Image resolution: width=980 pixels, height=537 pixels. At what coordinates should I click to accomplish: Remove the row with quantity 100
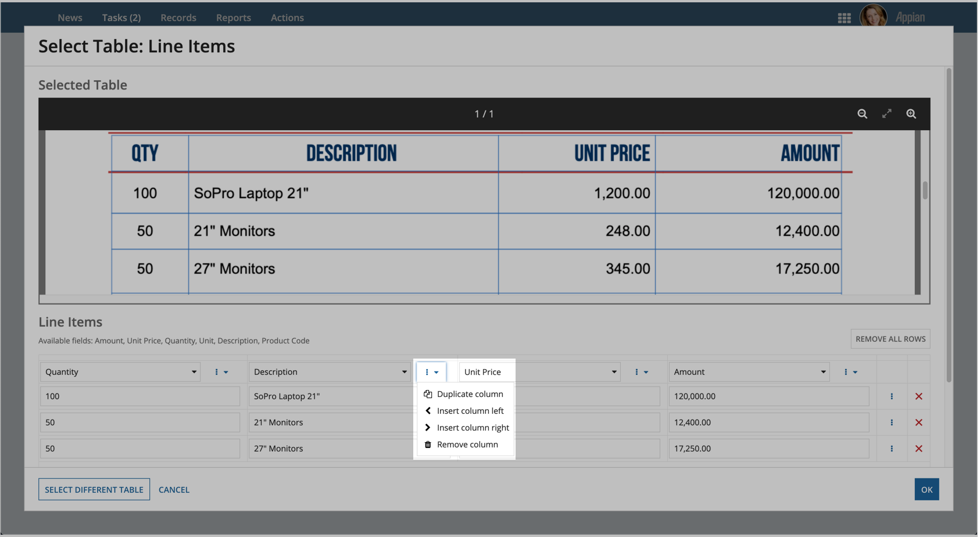tap(918, 396)
